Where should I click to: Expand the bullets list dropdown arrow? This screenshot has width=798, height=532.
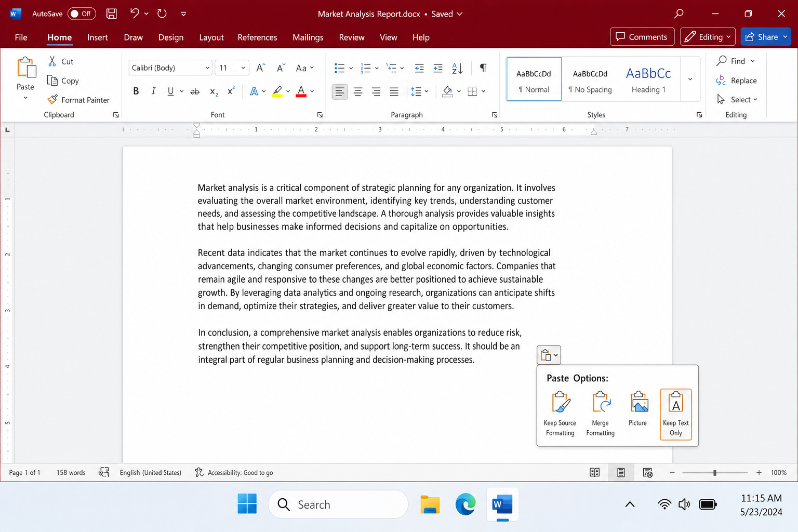pyautogui.click(x=351, y=68)
